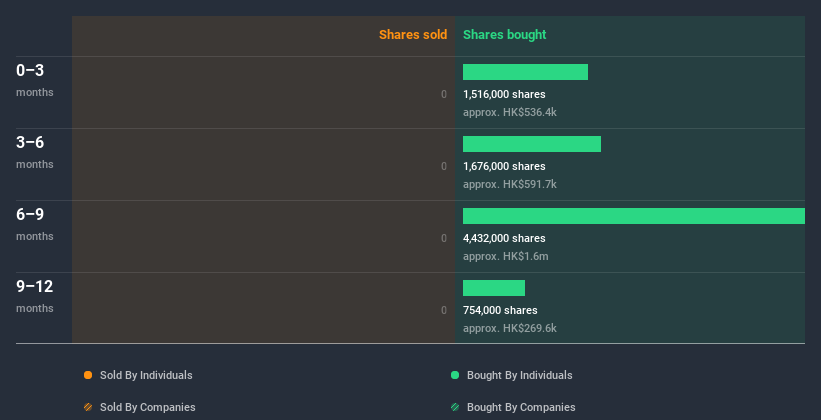The width and height of the screenshot is (821, 420).
Task: Click the 6–9 months row label
Action: click(35, 224)
